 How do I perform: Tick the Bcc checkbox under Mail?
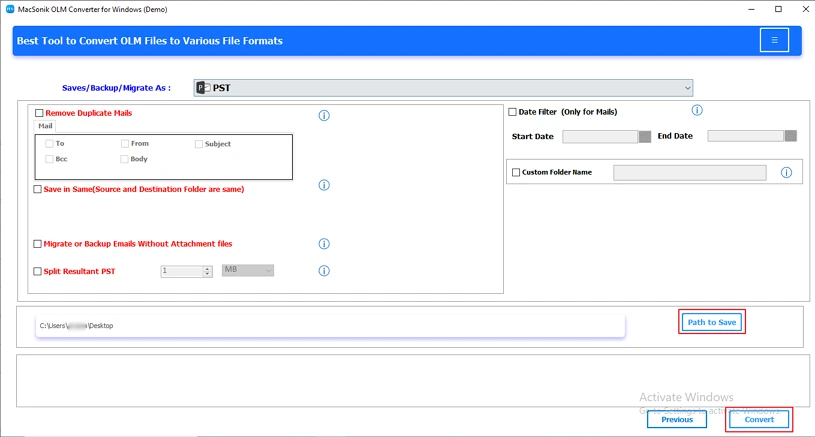coord(49,159)
